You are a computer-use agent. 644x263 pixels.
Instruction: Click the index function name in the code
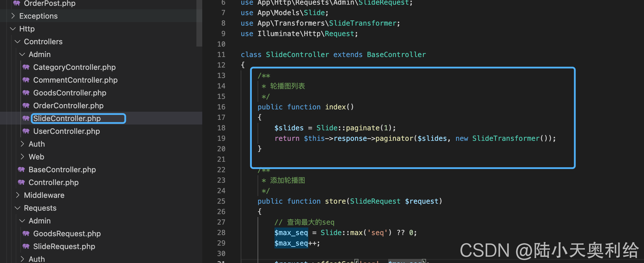pyautogui.click(x=335, y=107)
